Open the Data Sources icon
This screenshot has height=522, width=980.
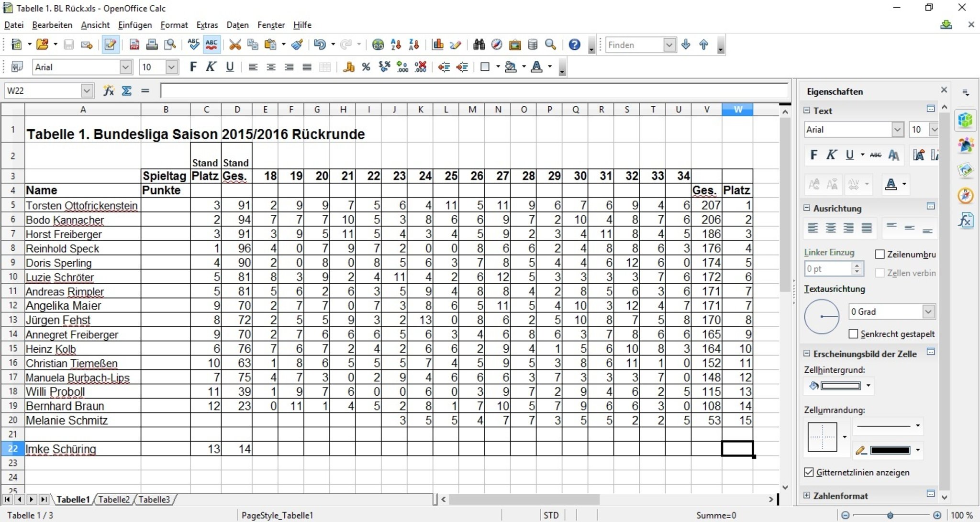pyautogui.click(x=533, y=45)
